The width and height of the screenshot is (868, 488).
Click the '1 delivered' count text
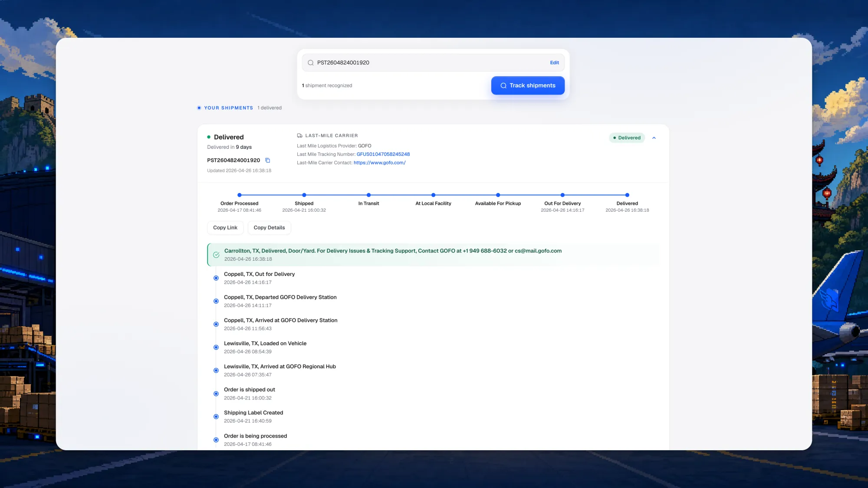pos(270,108)
